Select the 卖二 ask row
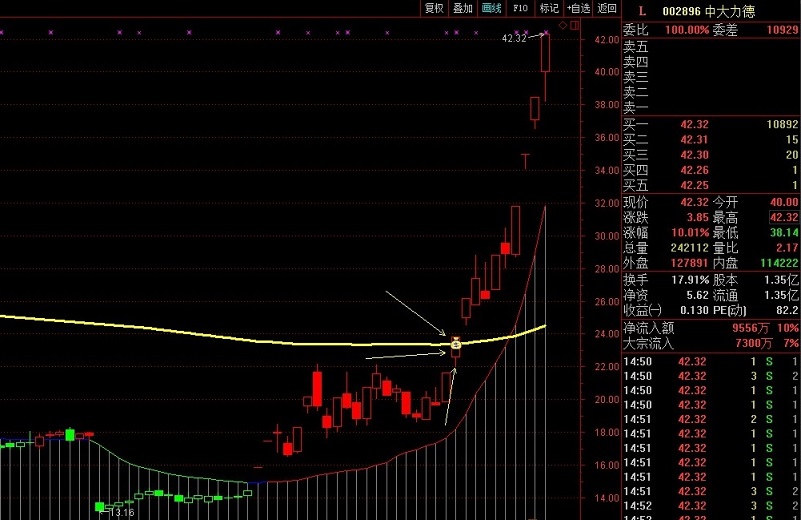The height and width of the screenshot is (520, 801). coord(711,93)
